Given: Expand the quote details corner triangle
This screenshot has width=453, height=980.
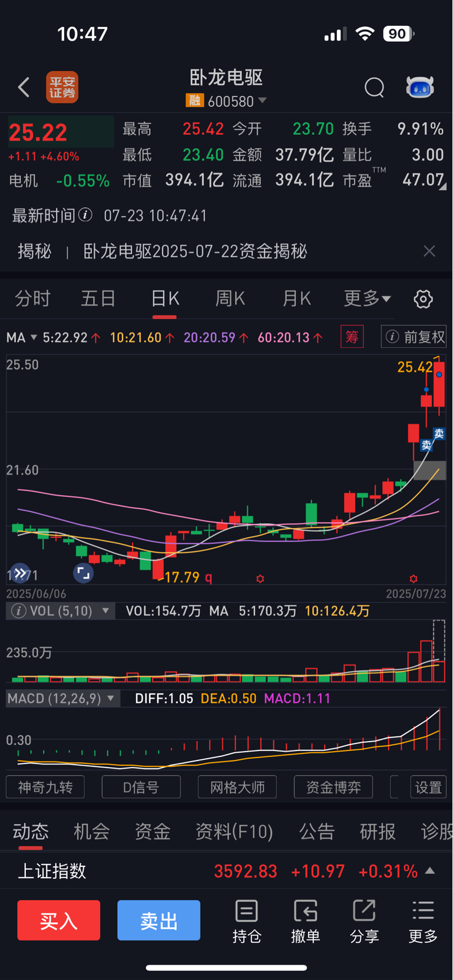Looking at the screenshot, I should click(x=442, y=185).
